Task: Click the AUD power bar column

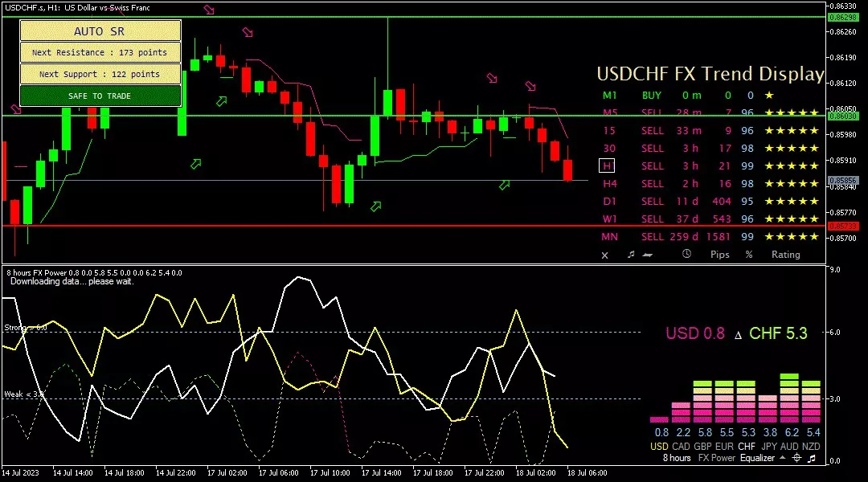Action: (x=790, y=398)
